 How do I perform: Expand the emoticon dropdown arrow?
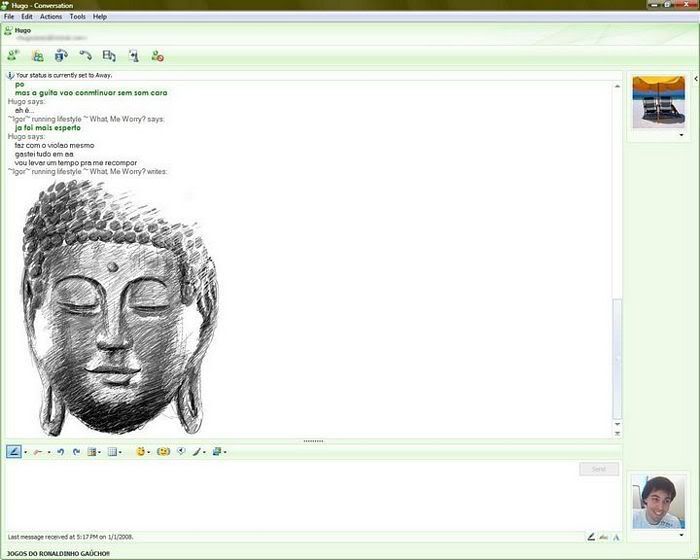click(x=148, y=452)
